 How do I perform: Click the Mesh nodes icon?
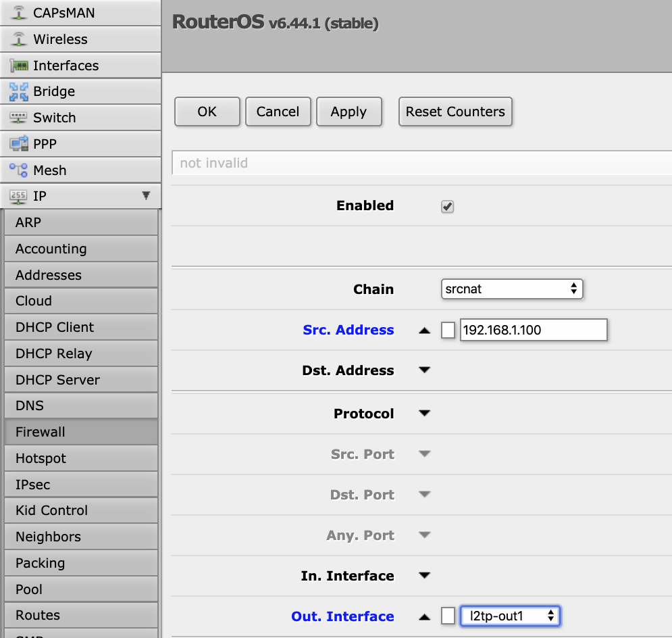point(18,170)
